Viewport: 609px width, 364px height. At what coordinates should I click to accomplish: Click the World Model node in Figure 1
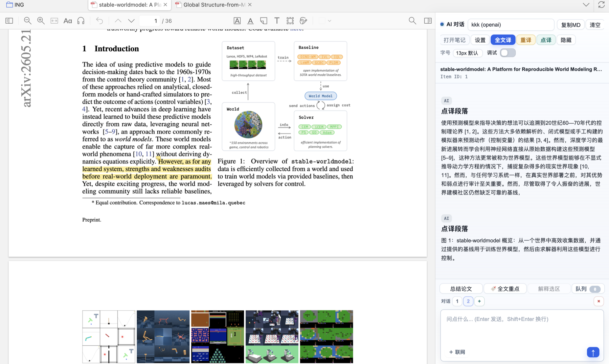coord(320,96)
